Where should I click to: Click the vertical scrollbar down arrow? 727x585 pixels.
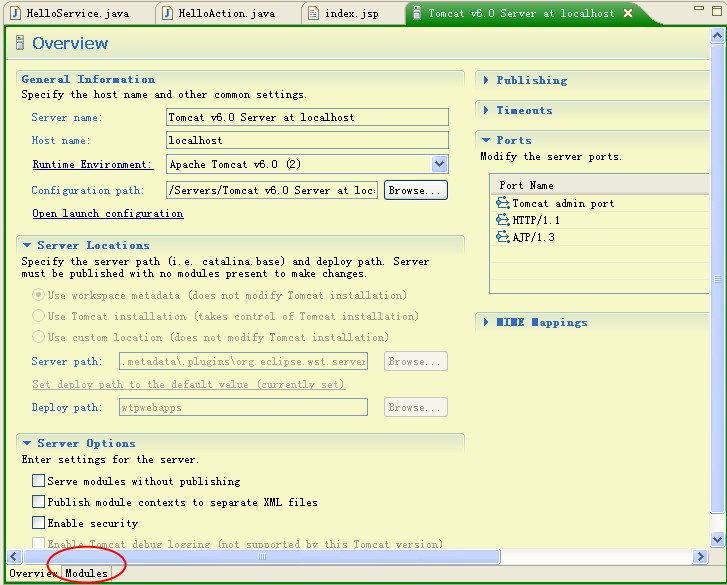pos(717,539)
